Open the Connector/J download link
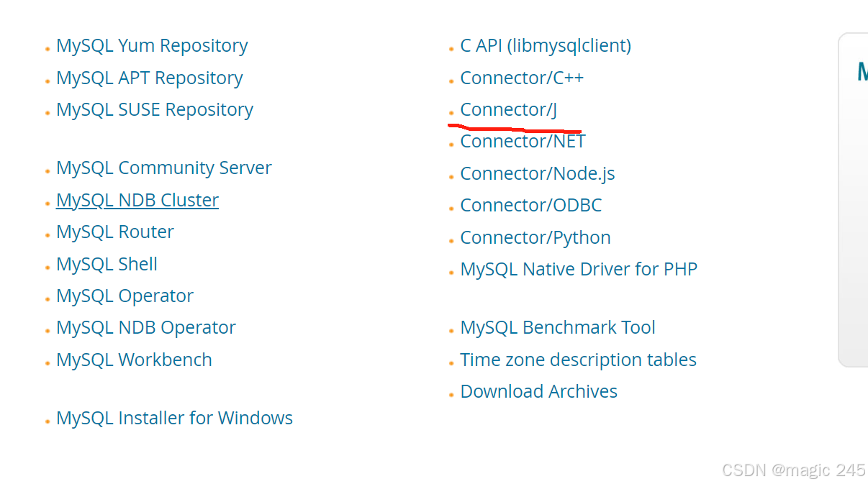Screen dimensions: 868x484 [x=509, y=109]
